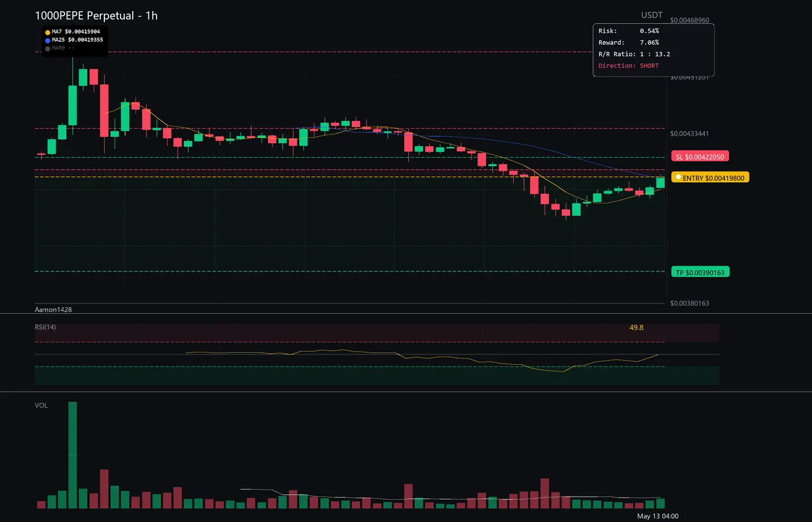Click the blue MA25 legend dot

[48, 41]
